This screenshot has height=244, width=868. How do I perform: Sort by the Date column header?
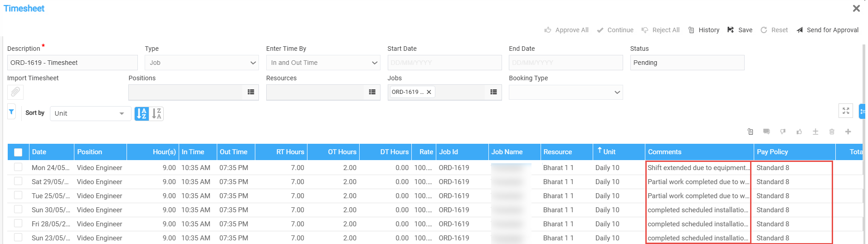[x=39, y=152]
